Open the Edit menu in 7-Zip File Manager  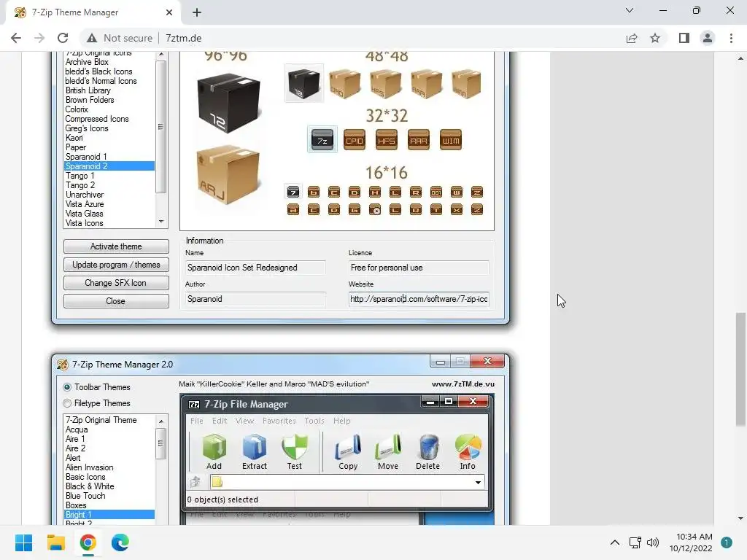[x=220, y=421]
